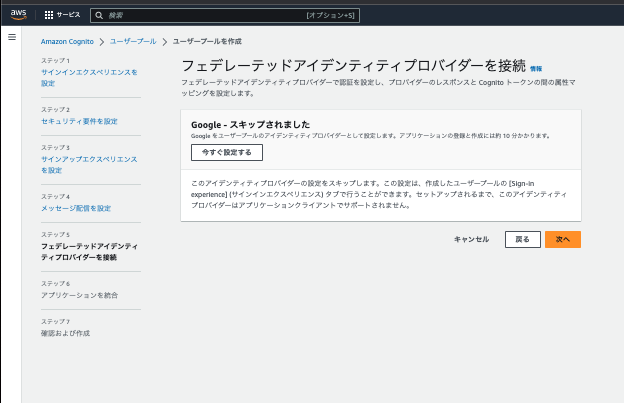Click the Google - スキップされました heading
This screenshot has height=403, width=624.
[x=250, y=125]
